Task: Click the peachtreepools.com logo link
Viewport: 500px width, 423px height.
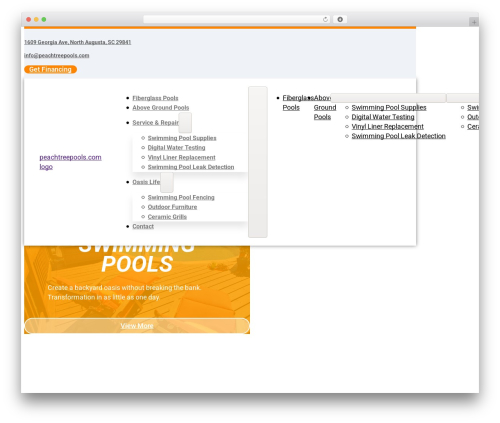Action: pyautogui.click(x=70, y=162)
